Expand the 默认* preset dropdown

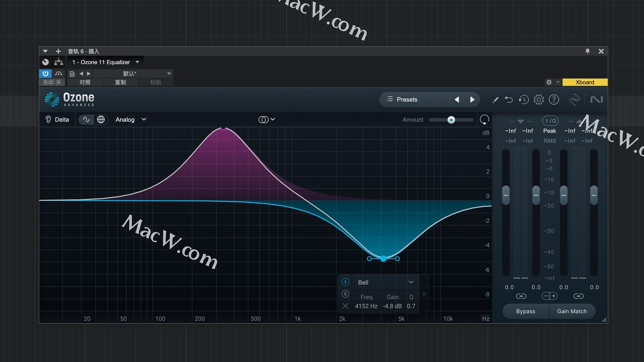pos(133,73)
